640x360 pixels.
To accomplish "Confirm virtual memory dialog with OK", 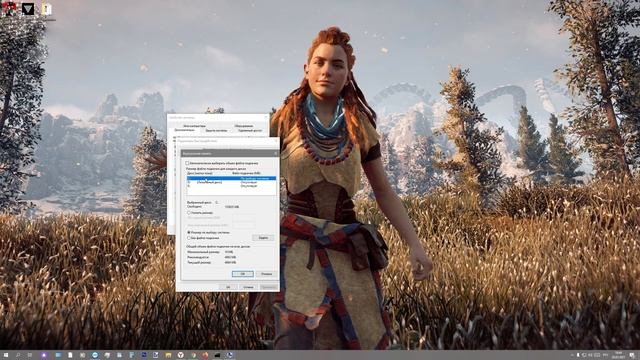I will (x=243, y=274).
